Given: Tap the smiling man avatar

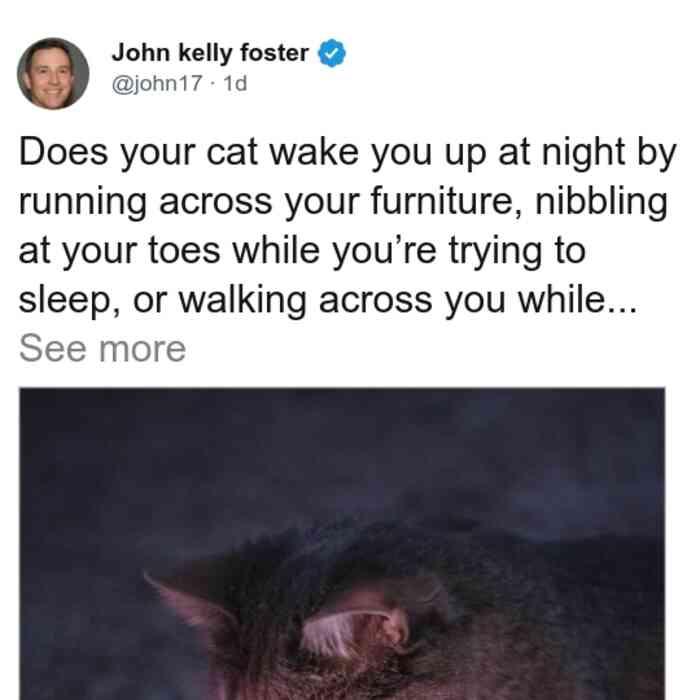Looking at the screenshot, I should click(53, 74).
